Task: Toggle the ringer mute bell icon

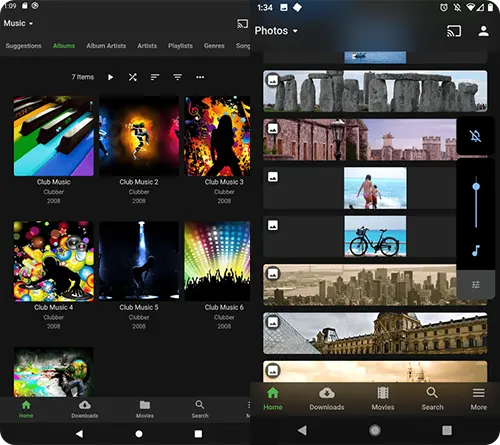Action: tap(476, 136)
